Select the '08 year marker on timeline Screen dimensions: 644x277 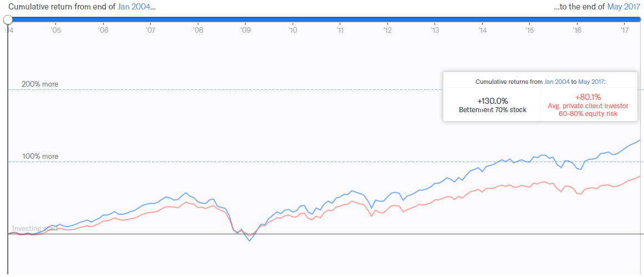[x=198, y=30]
